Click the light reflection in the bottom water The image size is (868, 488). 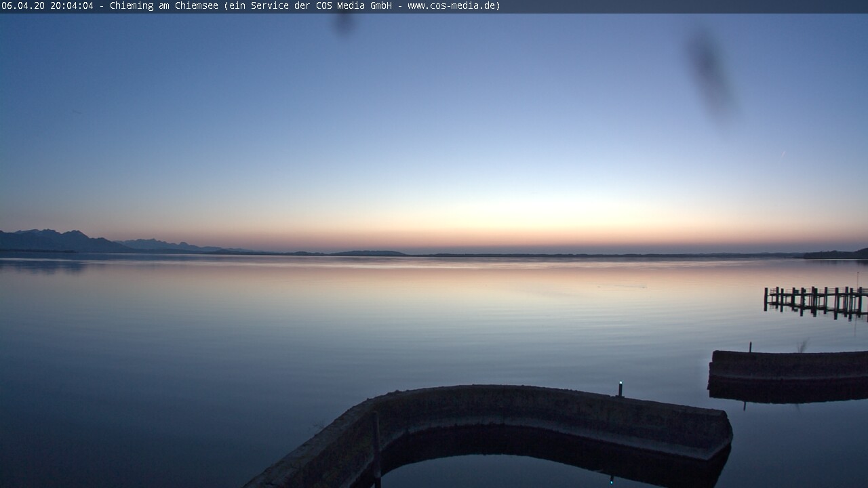611,481
